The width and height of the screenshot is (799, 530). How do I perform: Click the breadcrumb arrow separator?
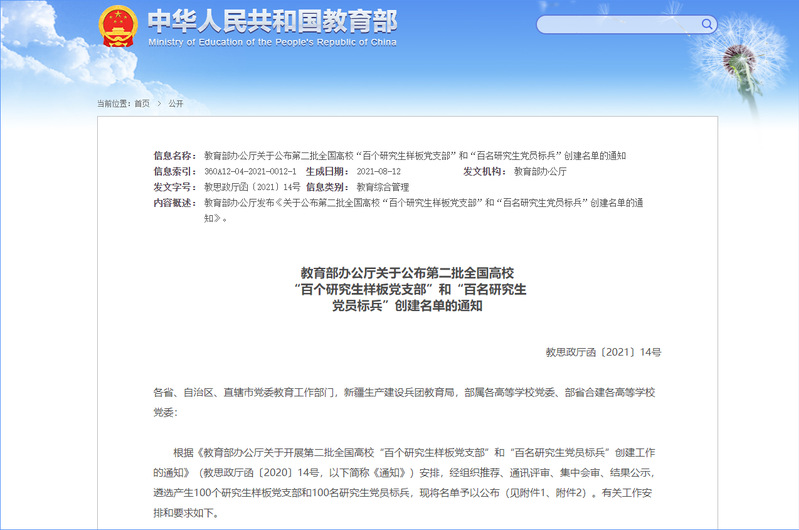tap(159, 103)
